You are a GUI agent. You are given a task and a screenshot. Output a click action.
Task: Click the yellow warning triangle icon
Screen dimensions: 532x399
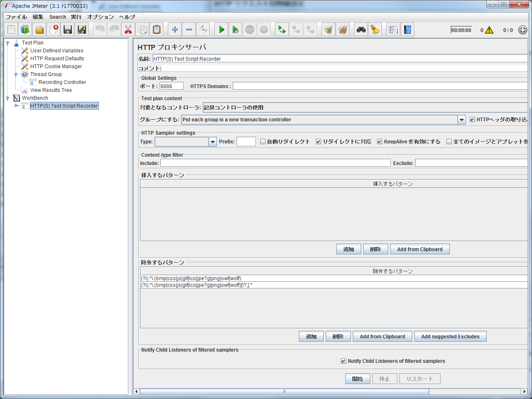489,30
